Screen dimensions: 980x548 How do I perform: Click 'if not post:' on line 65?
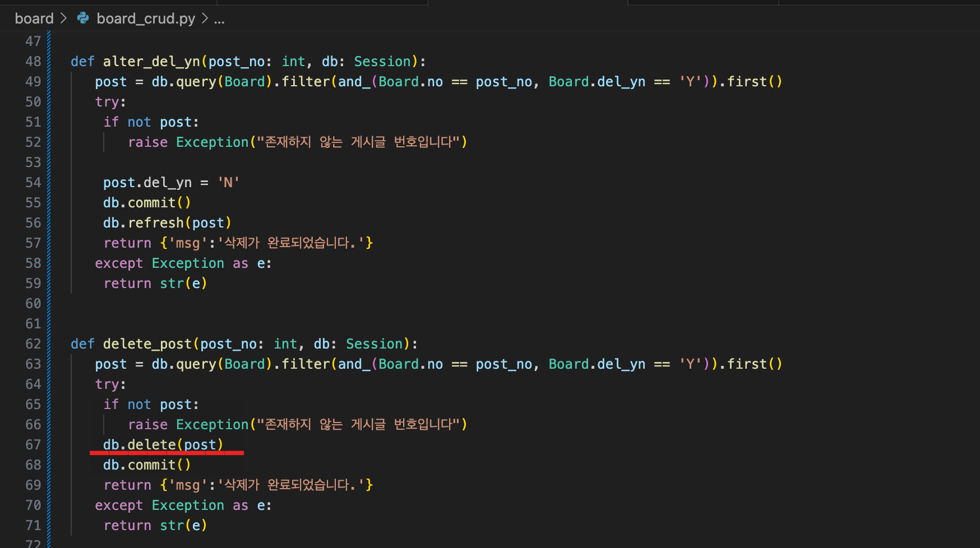(151, 405)
